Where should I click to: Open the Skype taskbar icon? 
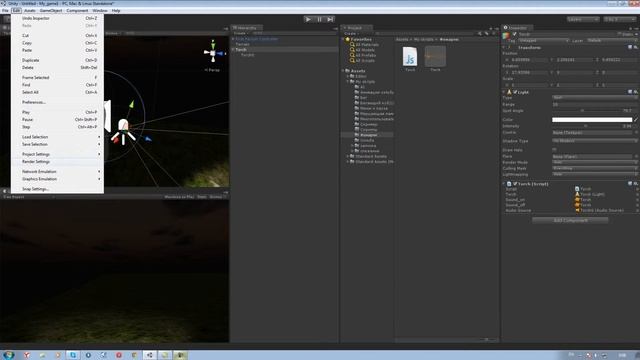(x=73, y=355)
